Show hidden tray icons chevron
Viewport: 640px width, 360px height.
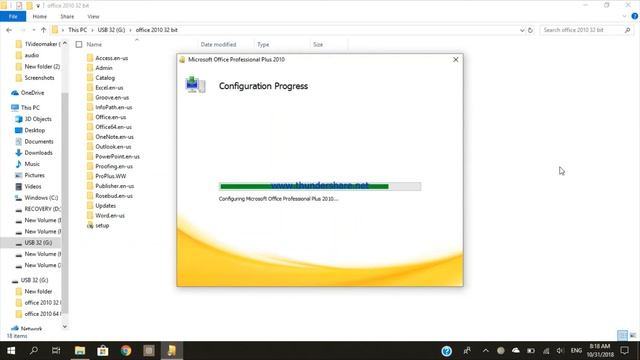[x=485, y=351]
